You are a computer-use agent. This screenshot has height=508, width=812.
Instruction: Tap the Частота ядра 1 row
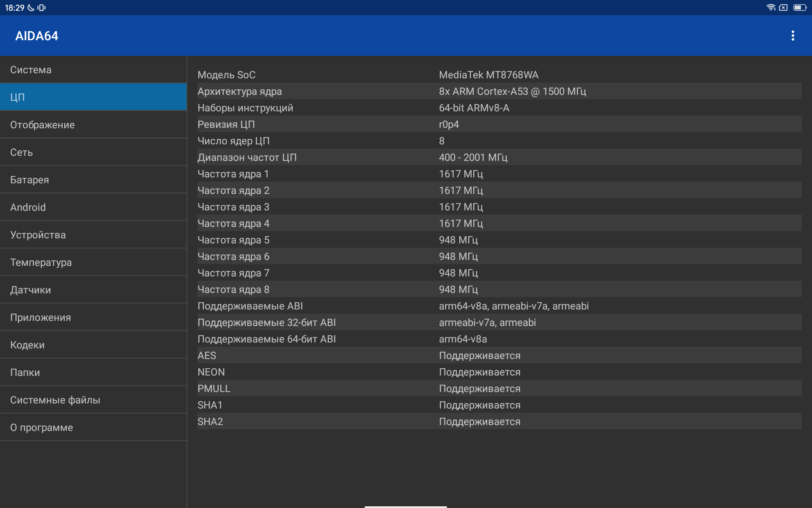click(x=499, y=174)
